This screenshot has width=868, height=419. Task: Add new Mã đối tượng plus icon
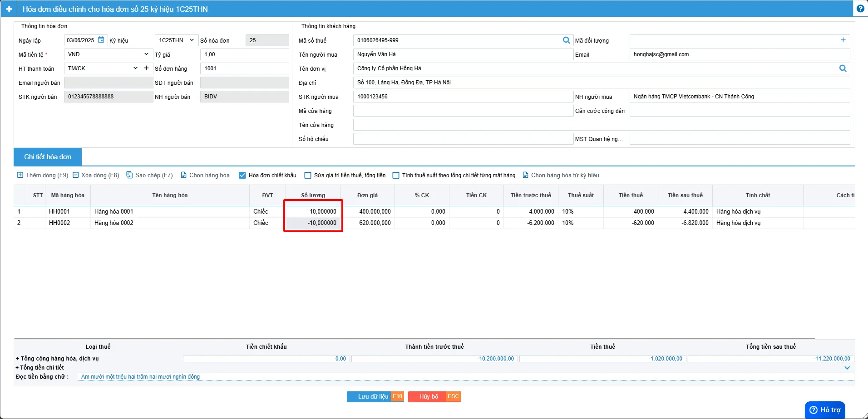pos(843,40)
